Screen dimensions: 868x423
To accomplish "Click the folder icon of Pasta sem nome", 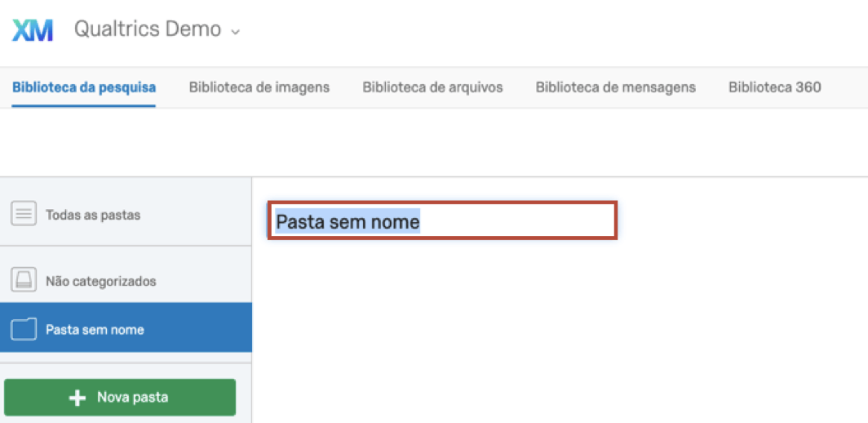I will pyautogui.click(x=24, y=329).
